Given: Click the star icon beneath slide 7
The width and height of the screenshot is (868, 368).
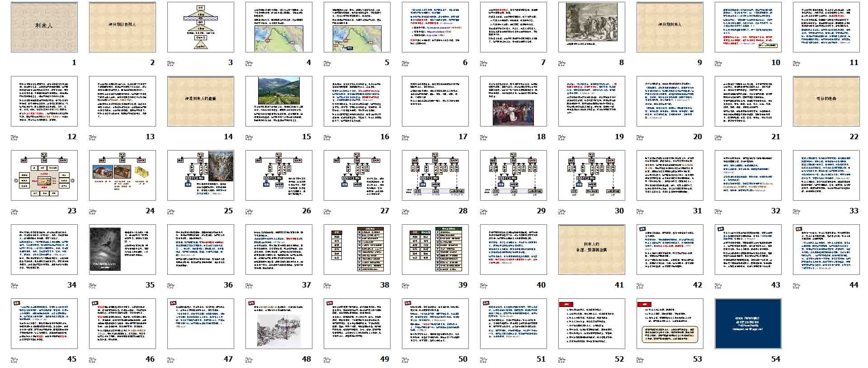Looking at the screenshot, I should pyautogui.click(x=484, y=63).
